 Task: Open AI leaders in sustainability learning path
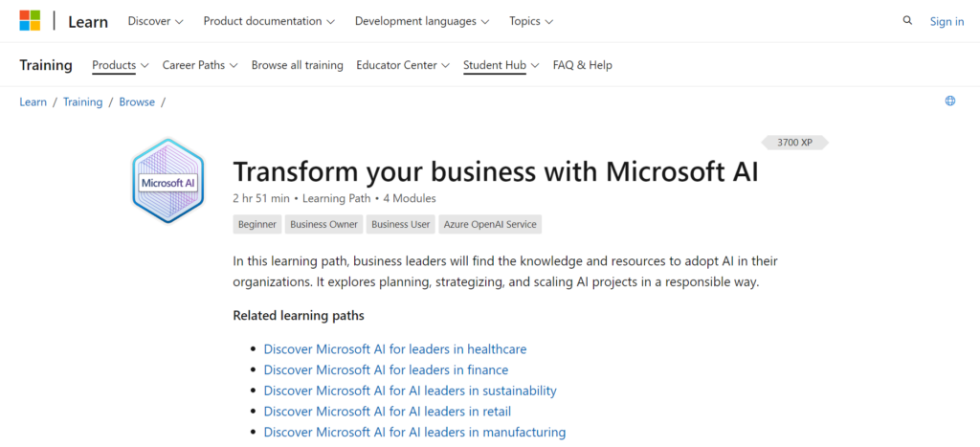click(x=410, y=391)
